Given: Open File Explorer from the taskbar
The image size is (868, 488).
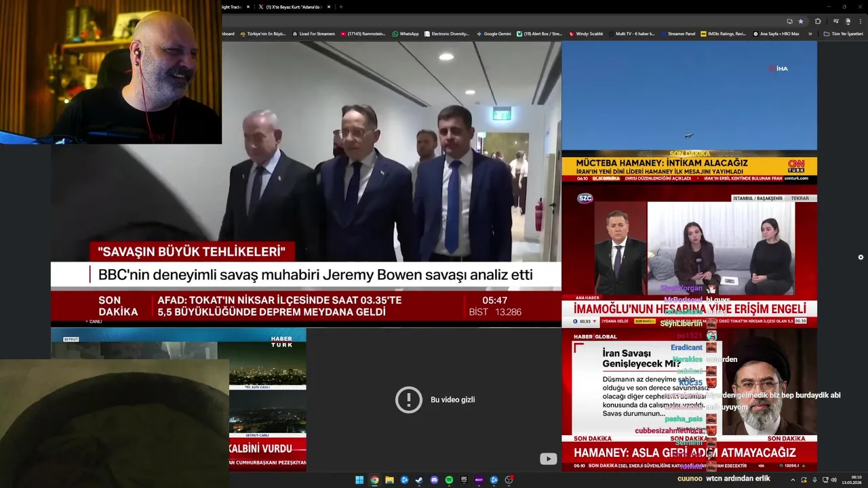Looking at the screenshot, I should [x=389, y=480].
